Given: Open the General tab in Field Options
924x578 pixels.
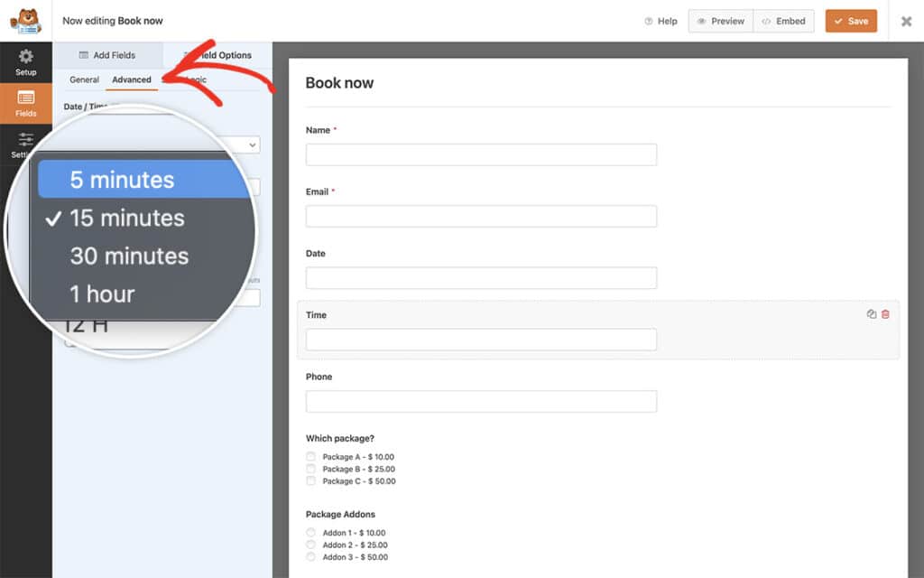Looking at the screenshot, I should tap(84, 79).
